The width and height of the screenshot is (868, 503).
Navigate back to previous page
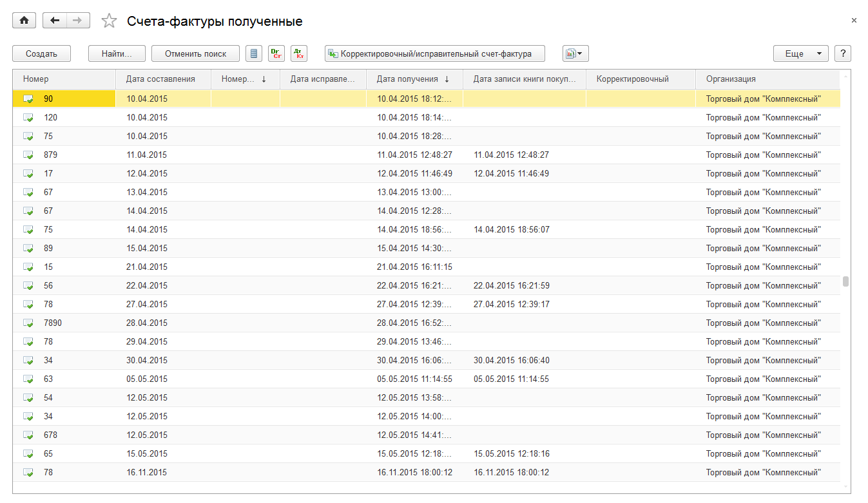55,21
